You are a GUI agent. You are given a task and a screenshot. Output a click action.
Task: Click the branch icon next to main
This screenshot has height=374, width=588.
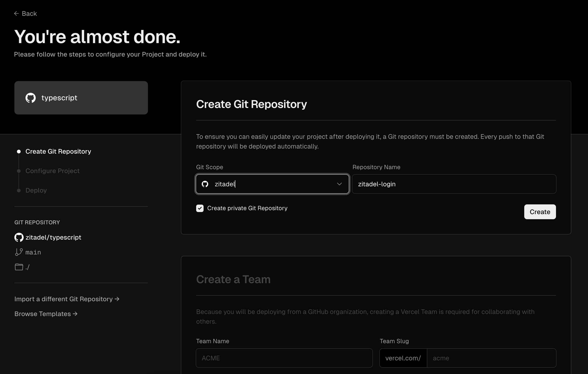click(x=19, y=252)
